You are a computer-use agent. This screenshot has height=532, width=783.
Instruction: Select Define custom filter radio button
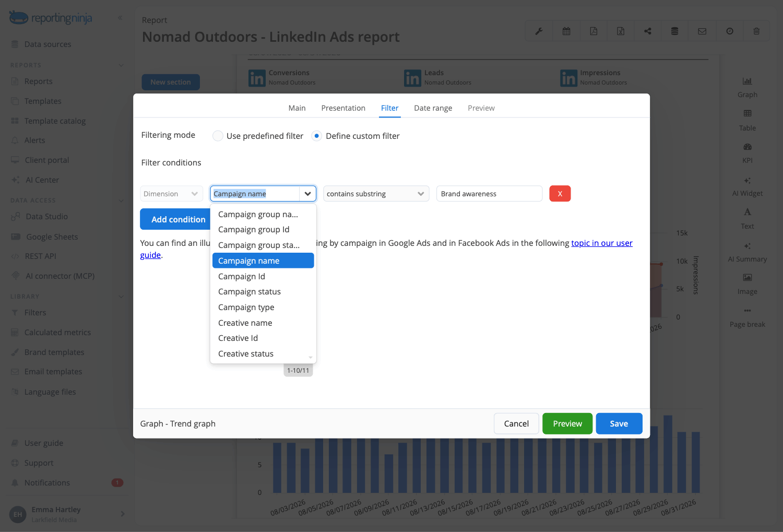[x=316, y=136]
